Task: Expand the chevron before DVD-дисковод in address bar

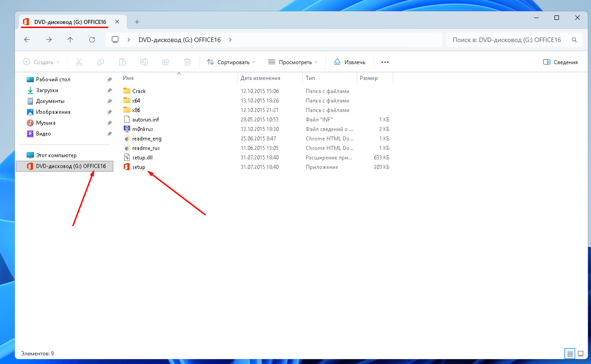Action: point(129,40)
